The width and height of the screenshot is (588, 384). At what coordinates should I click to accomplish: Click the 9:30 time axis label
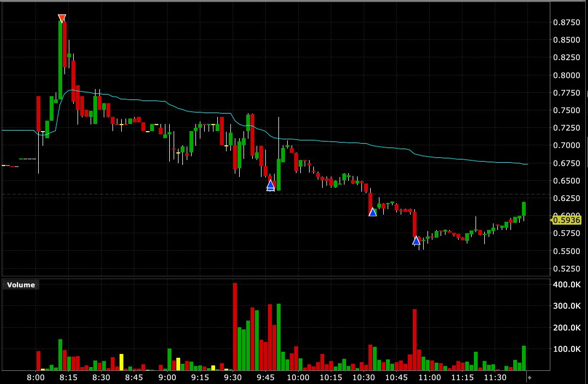[x=233, y=377]
